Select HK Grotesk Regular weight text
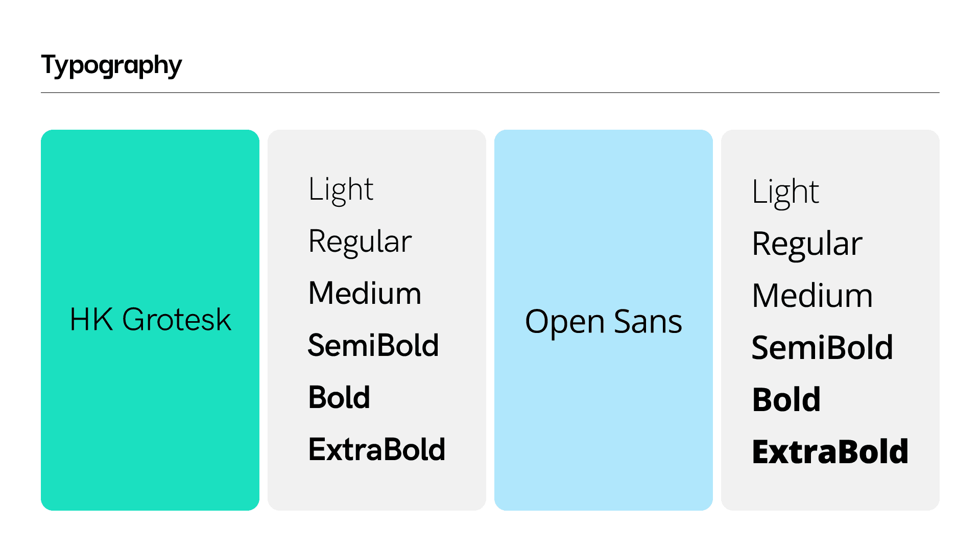The height and width of the screenshot is (551, 980). 360,242
